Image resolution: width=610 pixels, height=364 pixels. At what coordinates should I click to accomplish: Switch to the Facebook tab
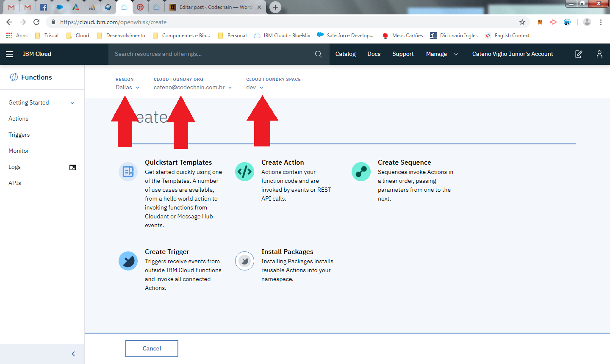pyautogui.click(x=44, y=7)
